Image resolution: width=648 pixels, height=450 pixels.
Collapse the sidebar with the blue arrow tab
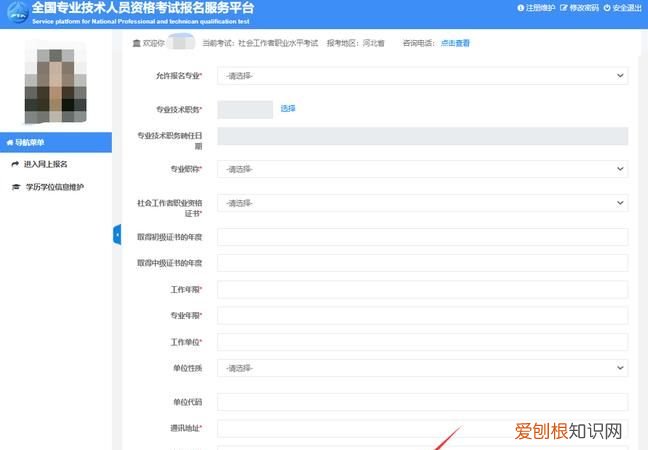117,235
